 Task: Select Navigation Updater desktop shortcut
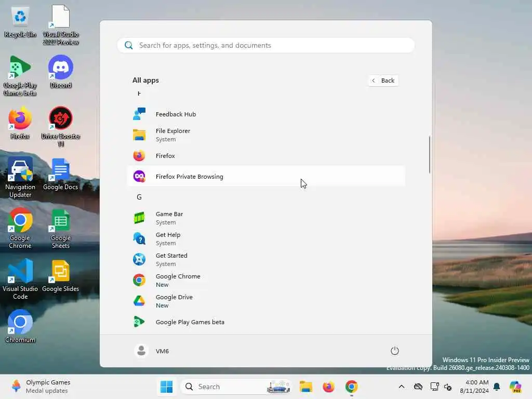click(x=20, y=178)
